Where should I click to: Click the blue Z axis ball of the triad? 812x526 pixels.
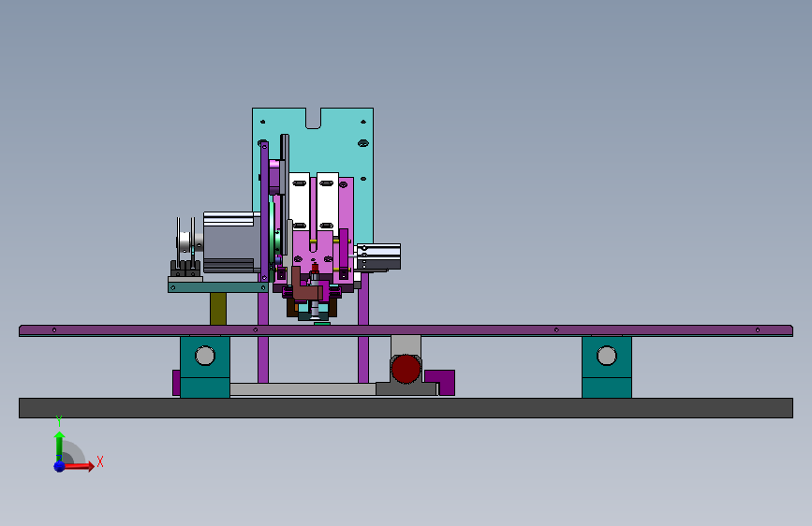pyautogui.click(x=59, y=466)
